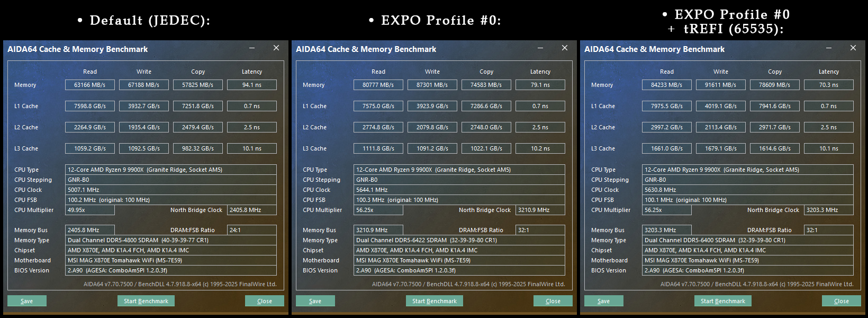The height and width of the screenshot is (318, 868).
Task: Click Save in the Default JEDEC window
Action: point(27,301)
